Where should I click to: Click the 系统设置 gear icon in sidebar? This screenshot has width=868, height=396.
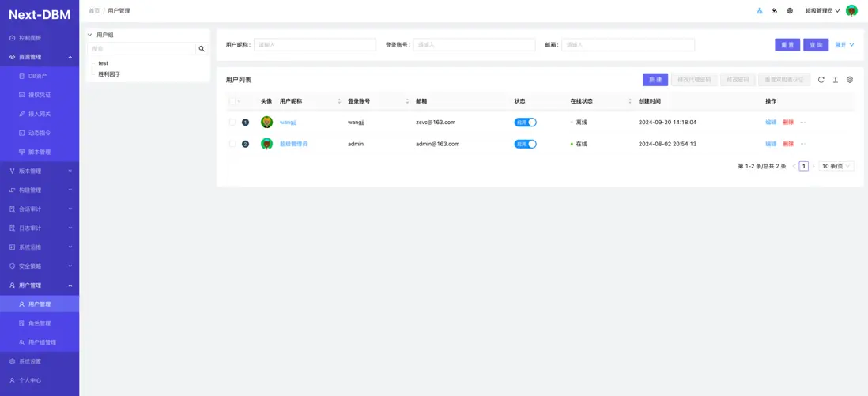coord(12,361)
